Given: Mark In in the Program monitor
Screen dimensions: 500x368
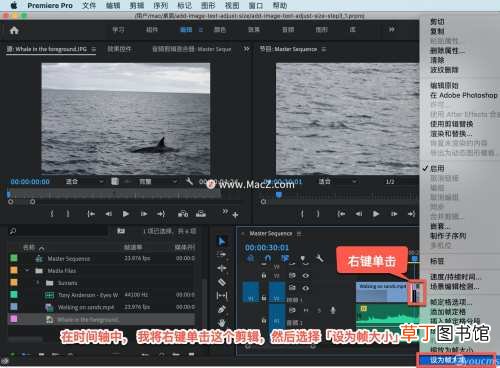Looking at the screenshot, I should pyautogui.click(x=302, y=214).
